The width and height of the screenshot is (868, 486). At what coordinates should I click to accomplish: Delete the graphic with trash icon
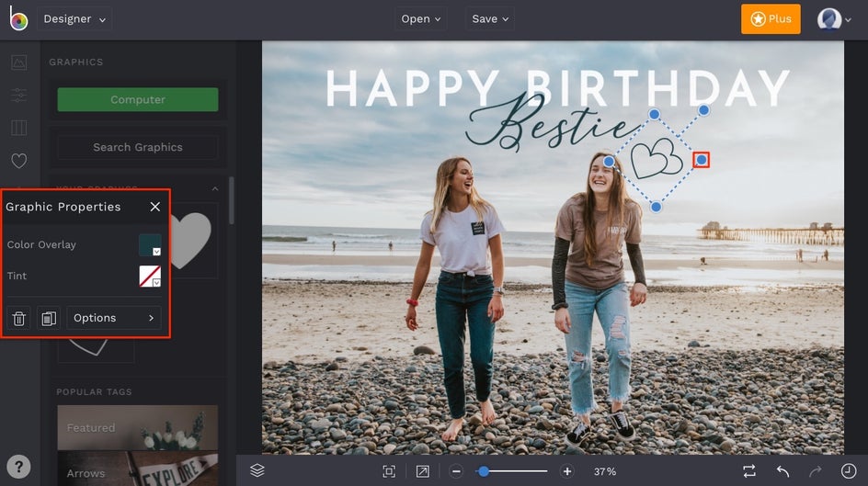(x=18, y=318)
